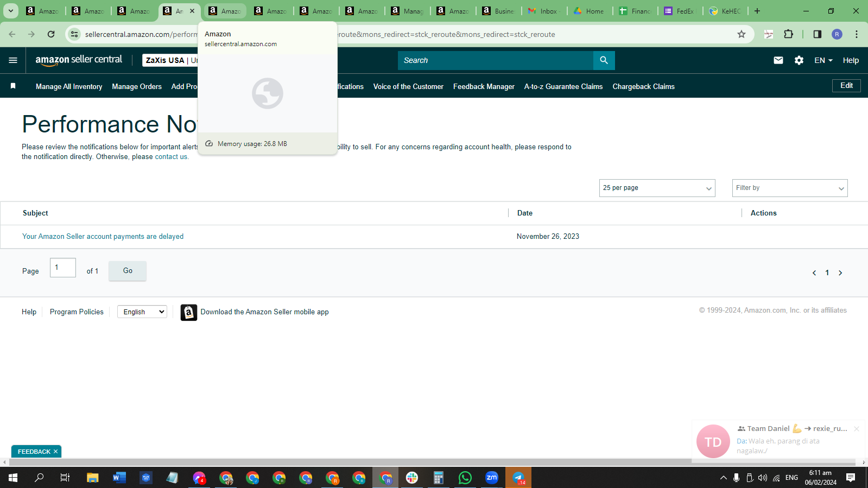Expand the 25 per page dropdown
This screenshot has height=488, width=868.
click(657, 188)
